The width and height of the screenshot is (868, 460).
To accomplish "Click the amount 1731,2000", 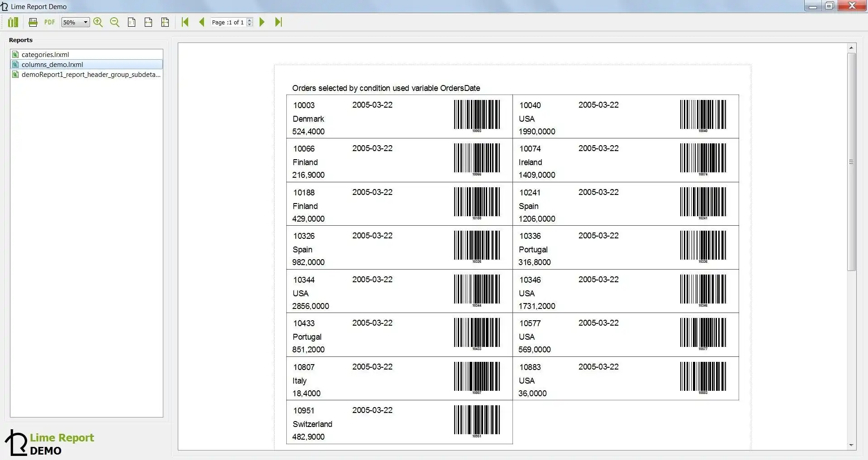I will 537,306.
